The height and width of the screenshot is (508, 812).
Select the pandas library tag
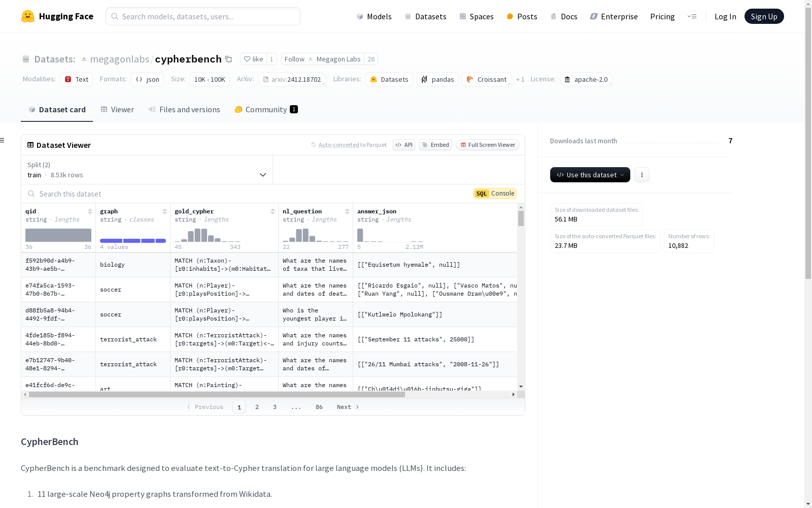437,79
